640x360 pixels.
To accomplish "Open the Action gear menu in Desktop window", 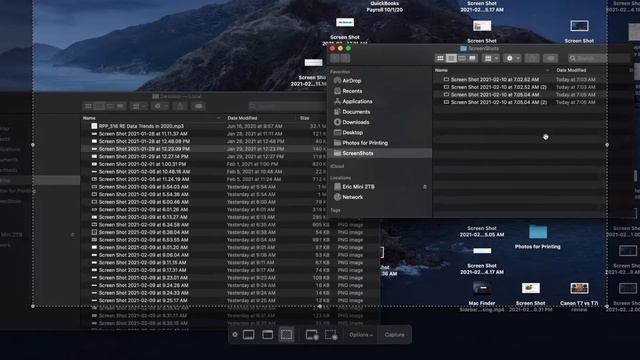I will point(160,106).
